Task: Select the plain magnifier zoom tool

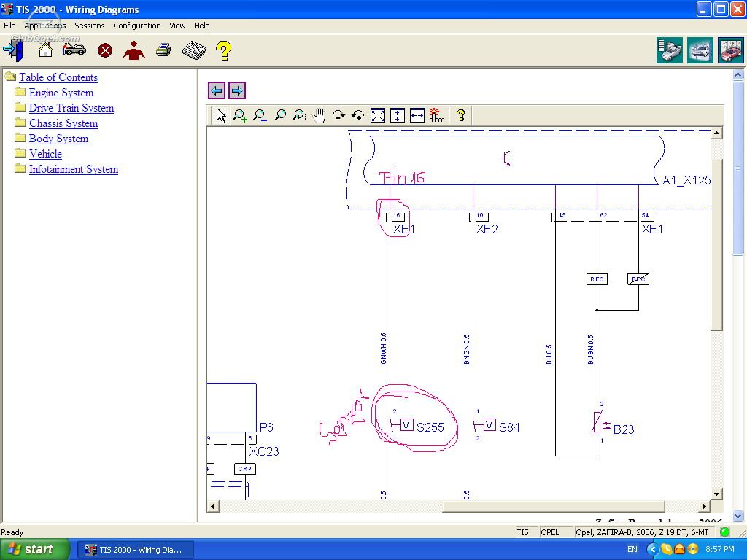Action: coord(280,115)
